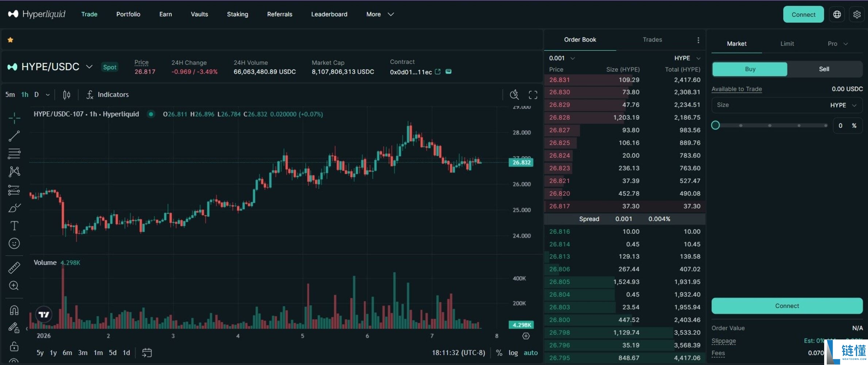Open Indicators panel
This screenshot has height=365, width=868.
107,95
